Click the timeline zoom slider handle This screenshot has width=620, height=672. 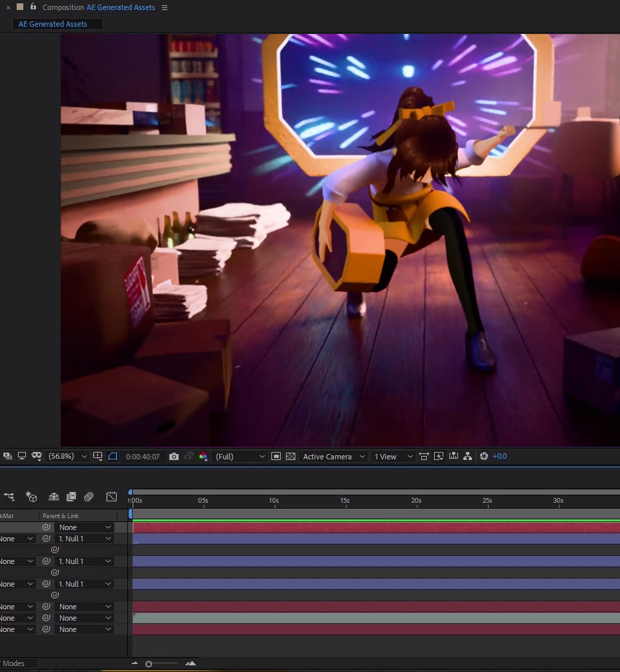(x=149, y=663)
